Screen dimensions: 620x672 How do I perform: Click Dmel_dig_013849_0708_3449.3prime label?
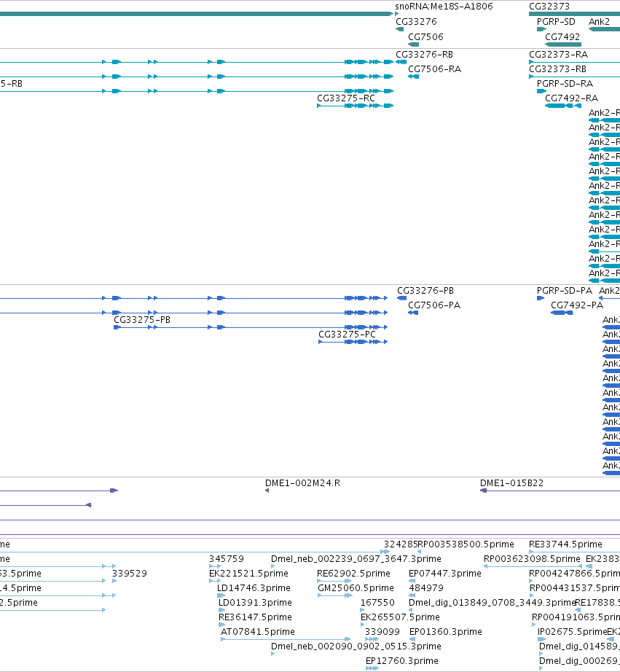[x=492, y=603]
